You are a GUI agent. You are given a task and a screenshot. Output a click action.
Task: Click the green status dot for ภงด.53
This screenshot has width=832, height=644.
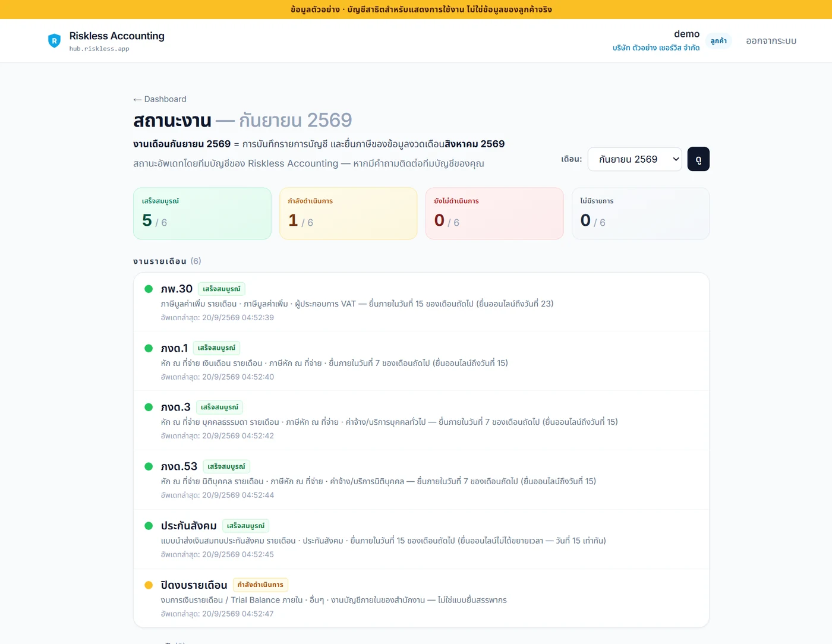149,466
